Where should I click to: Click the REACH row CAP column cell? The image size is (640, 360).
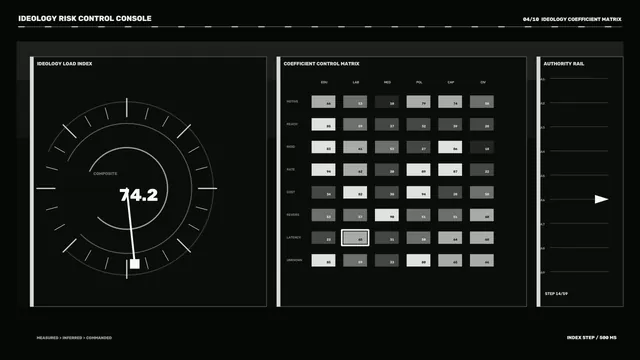point(450,124)
